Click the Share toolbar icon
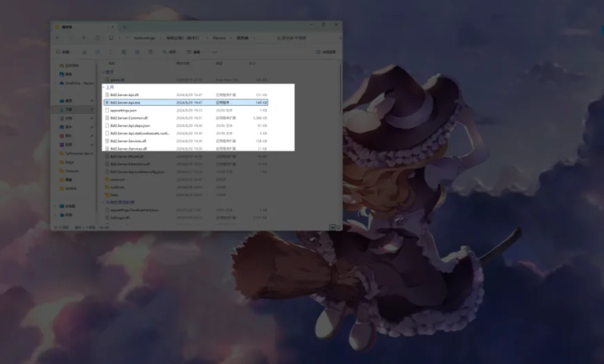Viewport: 604px width, 364px height. click(x=137, y=51)
